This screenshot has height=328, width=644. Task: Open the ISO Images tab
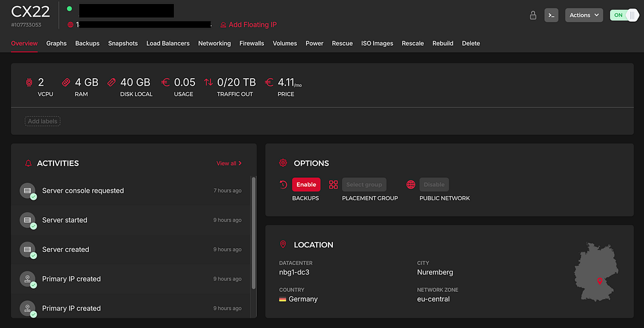click(x=377, y=43)
